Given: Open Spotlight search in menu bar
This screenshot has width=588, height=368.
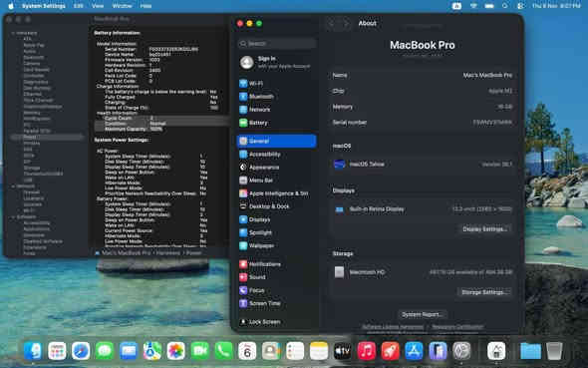Looking at the screenshot, I should 505,6.
